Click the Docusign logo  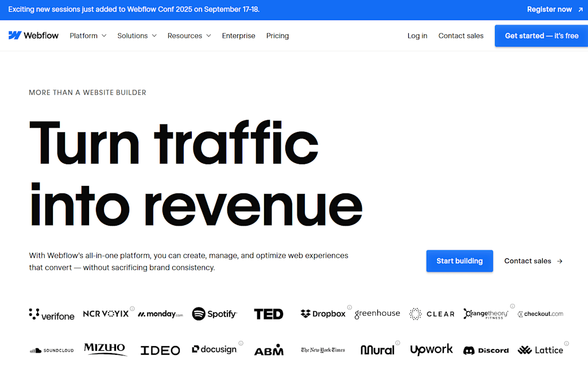(214, 350)
